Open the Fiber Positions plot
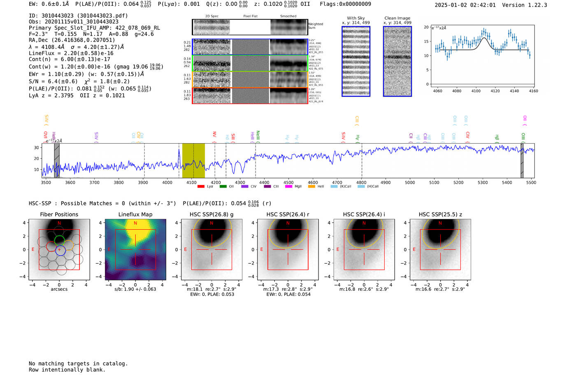 [x=59, y=250]
